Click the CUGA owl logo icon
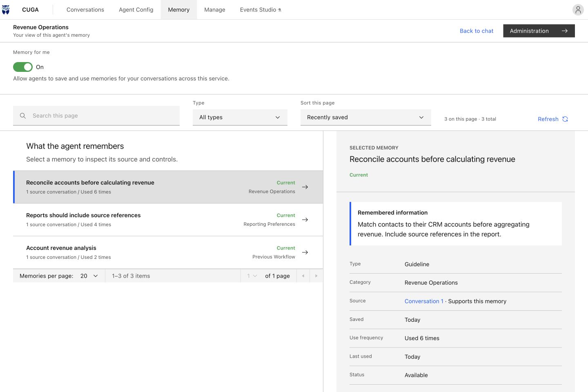 click(x=6, y=10)
